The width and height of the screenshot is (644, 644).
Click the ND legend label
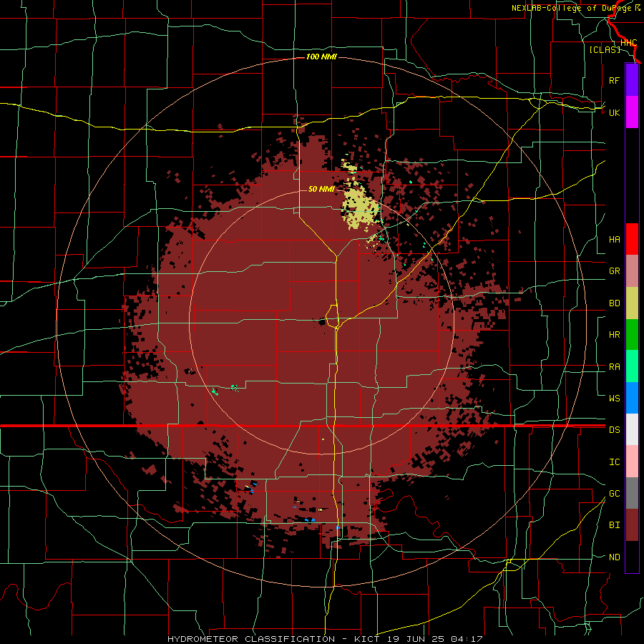click(615, 557)
